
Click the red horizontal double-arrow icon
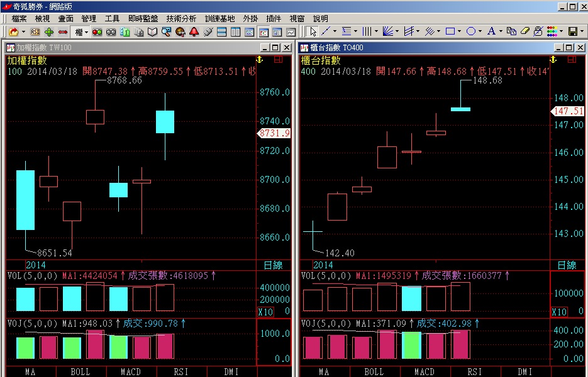[x=63, y=31]
